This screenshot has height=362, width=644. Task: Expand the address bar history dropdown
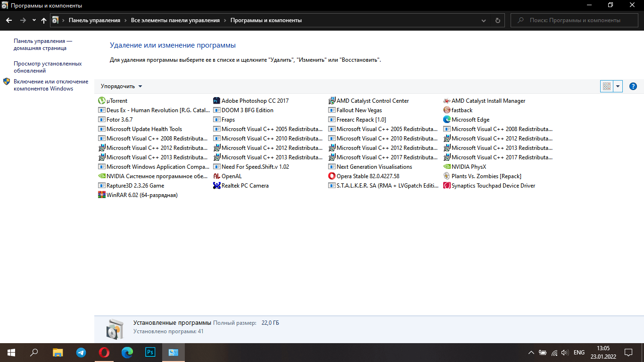(x=484, y=20)
